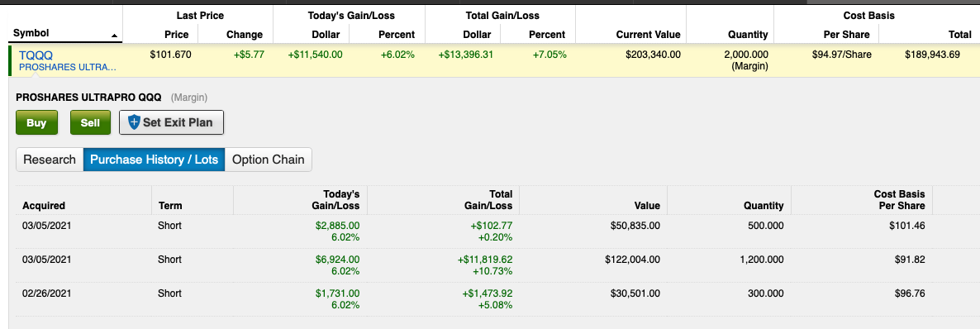Click the Symbol column sort arrow
980x329 pixels.
pos(114,36)
